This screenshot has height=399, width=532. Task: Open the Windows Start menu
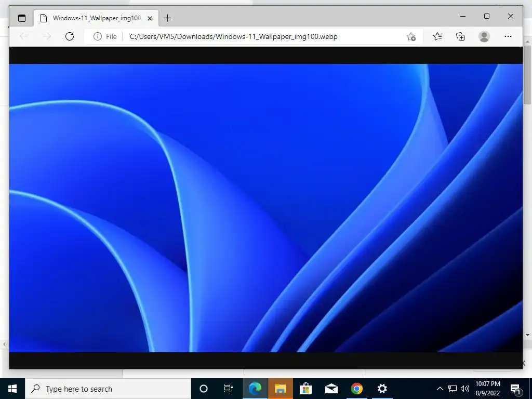tap(12, 389)
